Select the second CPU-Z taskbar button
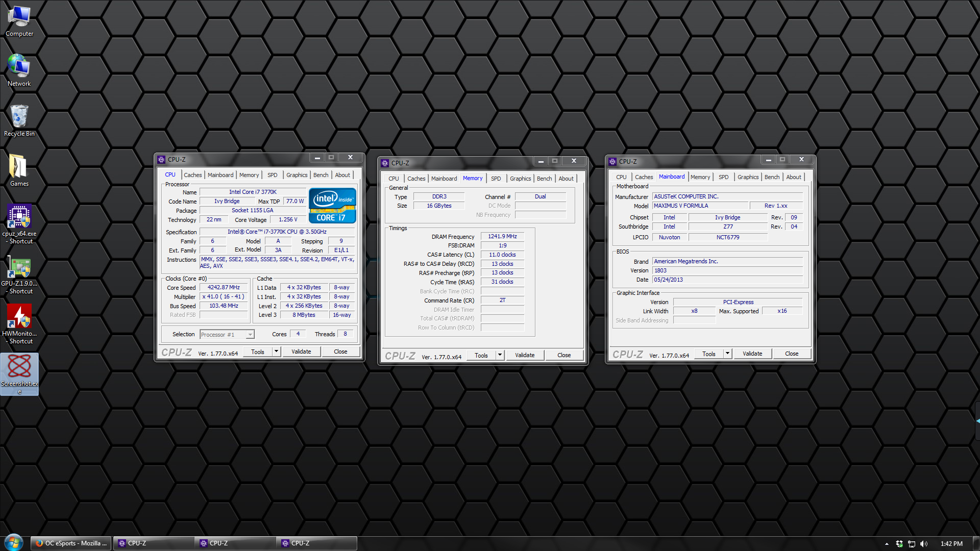The width and height of the screenshot is (980, 551). [x=235, y=543]
